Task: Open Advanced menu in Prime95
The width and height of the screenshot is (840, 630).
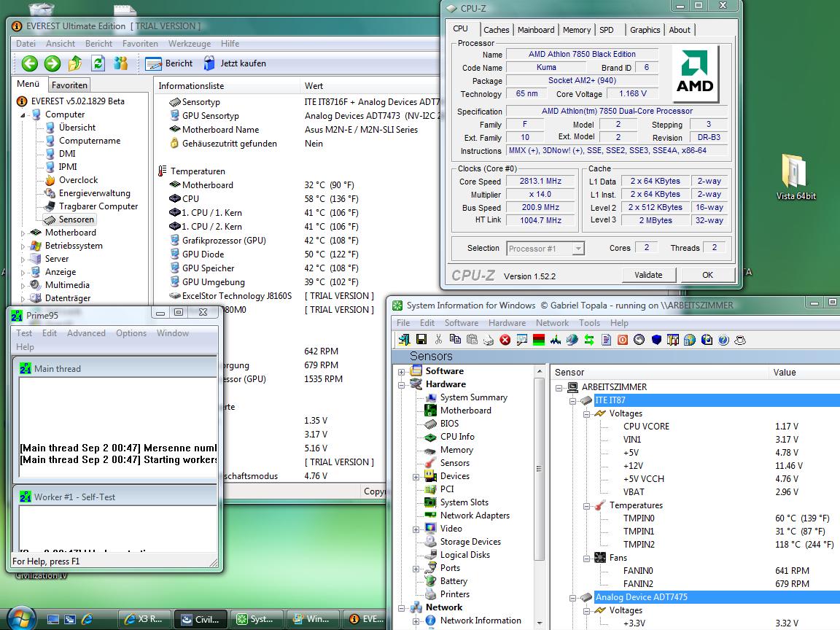Action: point(86,333)
